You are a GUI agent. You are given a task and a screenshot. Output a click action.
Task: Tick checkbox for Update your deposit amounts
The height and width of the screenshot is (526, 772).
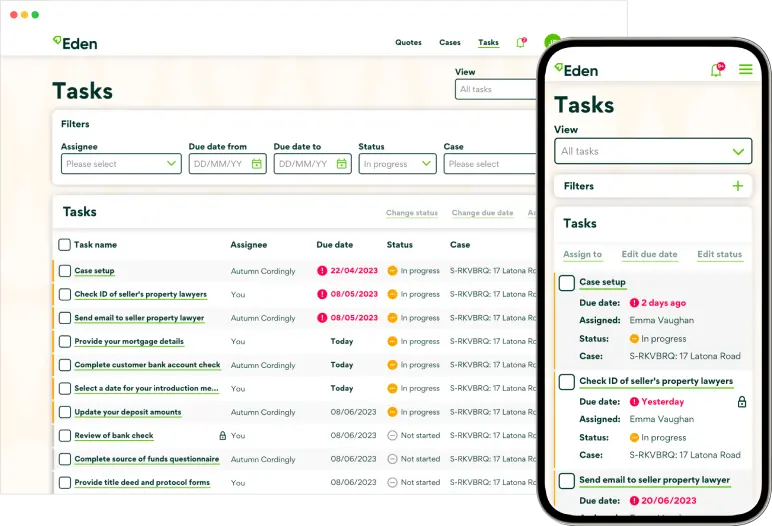[64, 412]
